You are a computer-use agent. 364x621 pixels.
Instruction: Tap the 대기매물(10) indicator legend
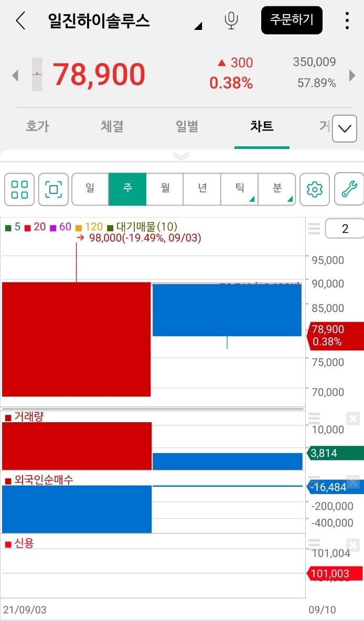[x=142, y=227]
